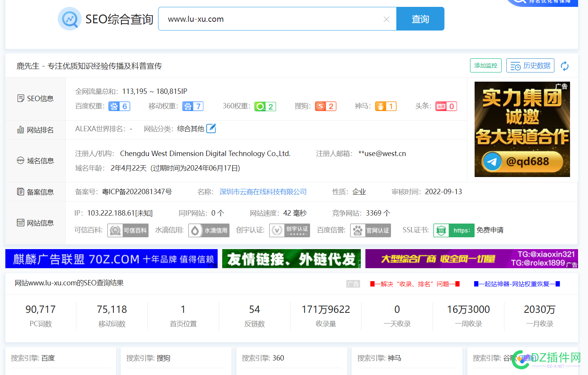Open the 360权重 2 badge
Screen dimensions: 588x375
[x=265, y=106]
